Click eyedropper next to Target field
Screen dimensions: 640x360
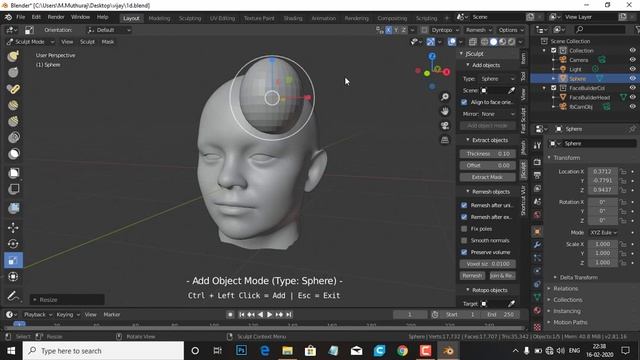coord(511,304)
